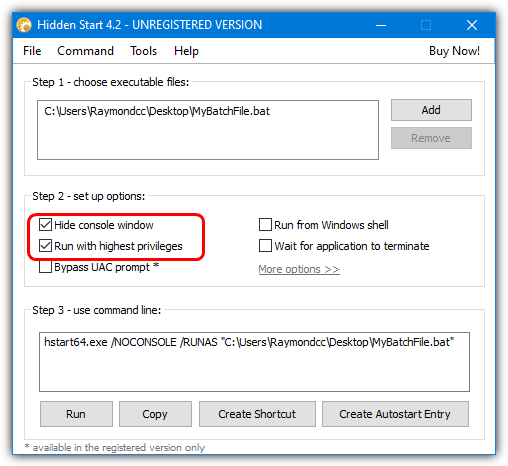Click the Buy Now! menu item
Image resolution: width=508 pixels, height=466 pixels.
pyautogui.click(x=454, y=51)
